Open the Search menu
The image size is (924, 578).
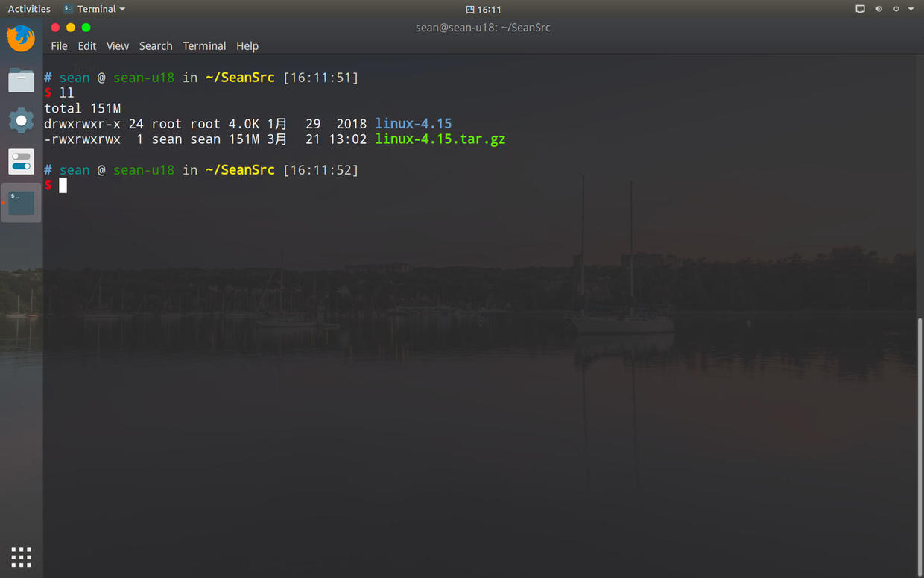(x=156, y=45)
